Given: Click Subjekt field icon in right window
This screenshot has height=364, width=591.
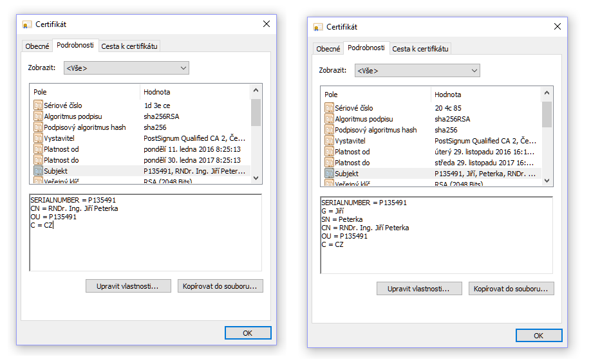Looking at the screenshot, I should [329, 173].
